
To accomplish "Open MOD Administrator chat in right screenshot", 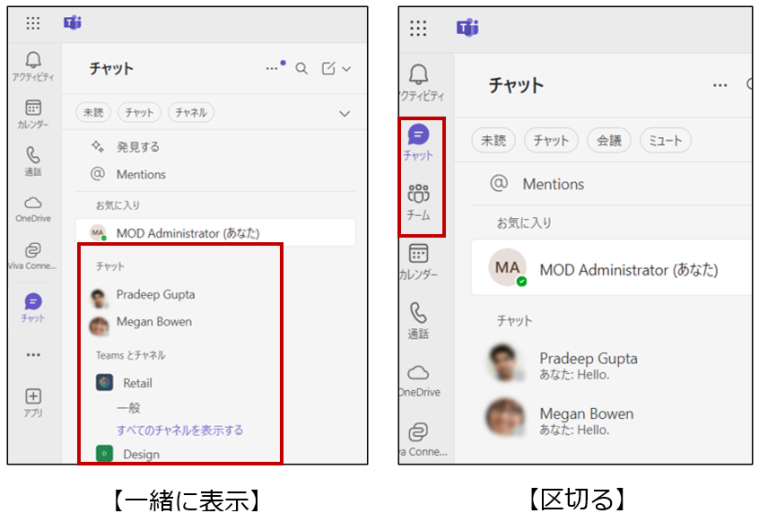I will pyautogui.click(x=612, y=268).
